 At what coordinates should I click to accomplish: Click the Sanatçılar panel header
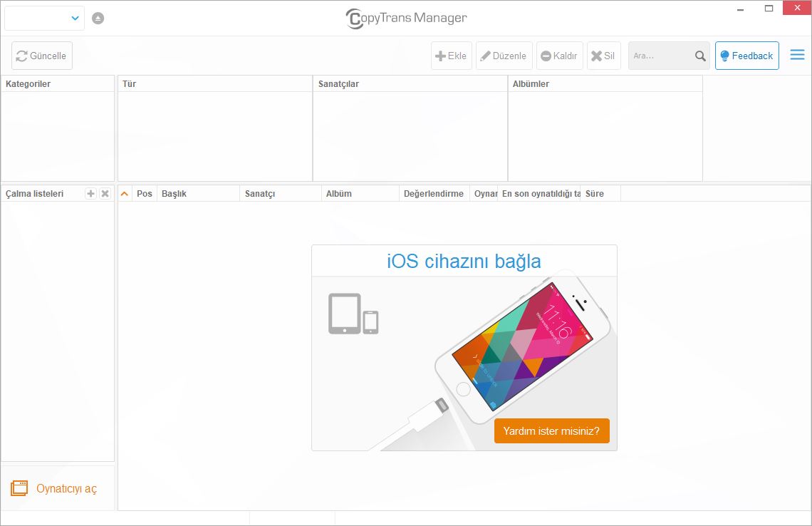(x=410, y=84)
